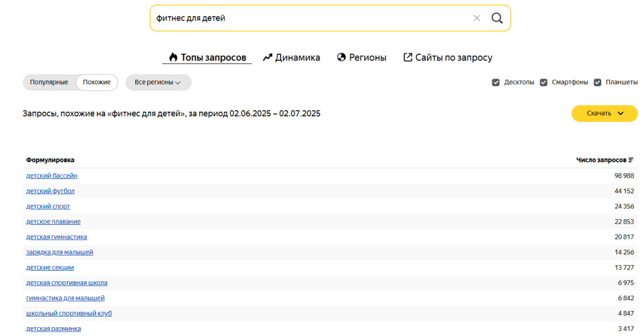Click the зарядка для малышей link
The height and width of the screenshot is (336, 644).
[60, 252]
